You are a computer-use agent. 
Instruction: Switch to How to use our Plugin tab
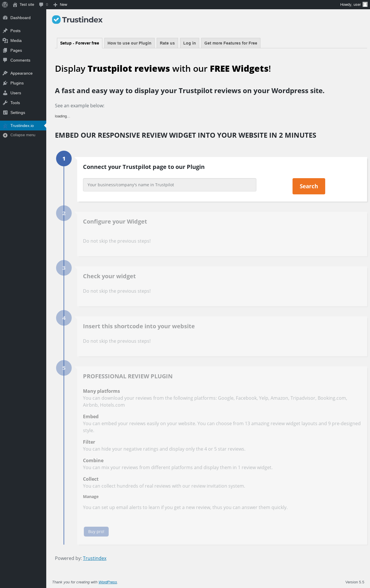[x=129, y=43]
